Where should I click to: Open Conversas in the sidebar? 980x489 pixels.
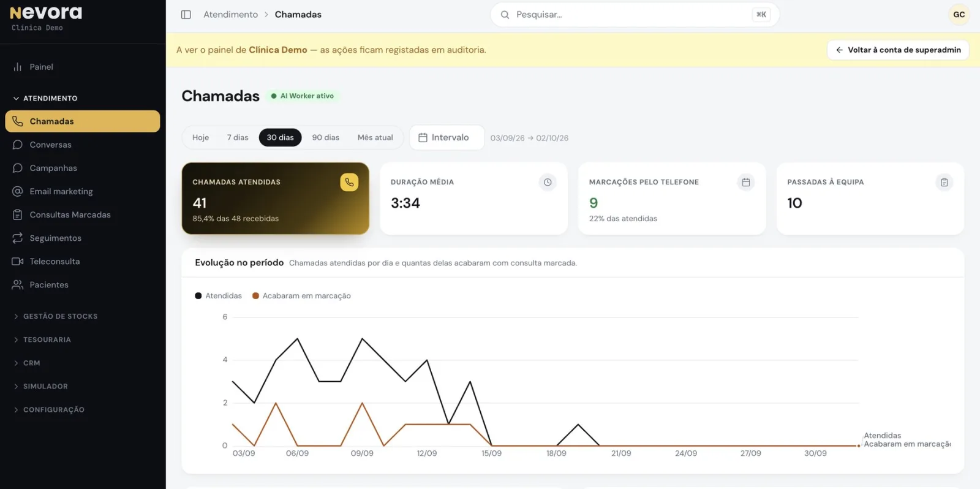[82, 145]
